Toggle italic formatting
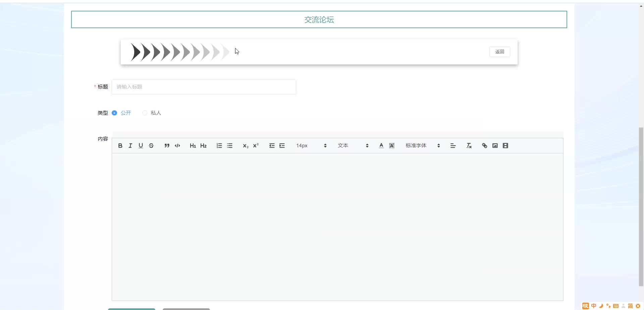644x310 pixels. (x=130, y=146)
